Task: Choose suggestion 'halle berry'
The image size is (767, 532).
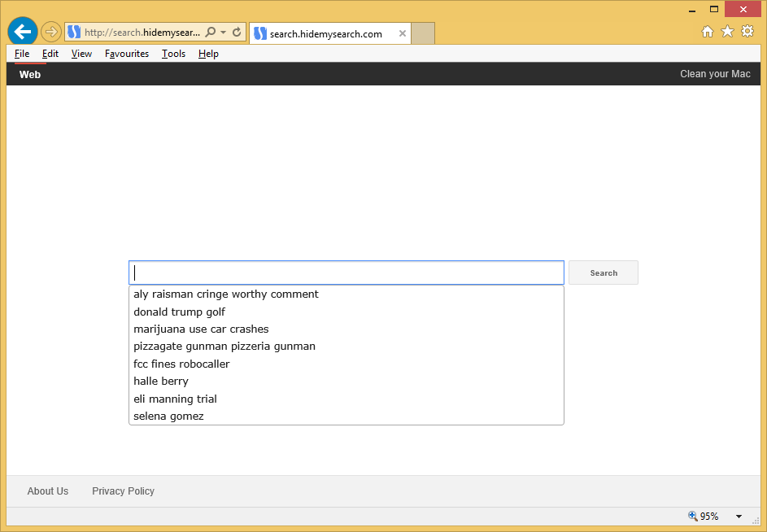Action: [346, 382]
